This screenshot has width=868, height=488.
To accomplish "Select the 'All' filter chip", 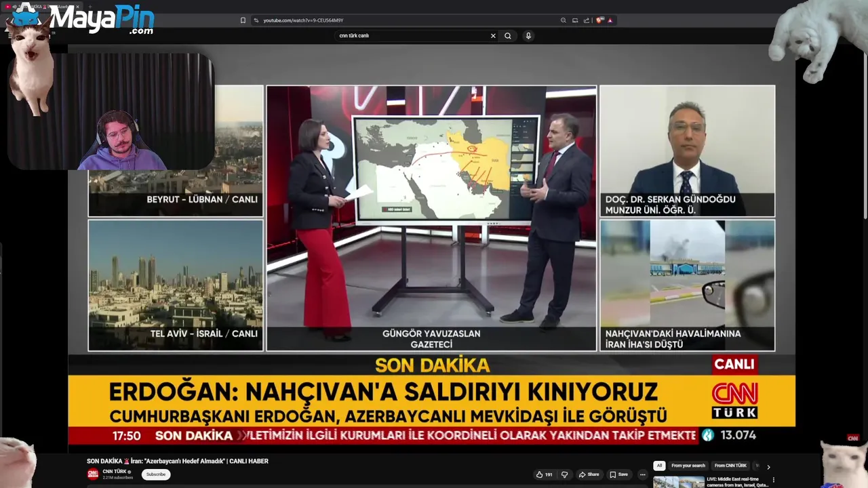I will tap(659, 466).
